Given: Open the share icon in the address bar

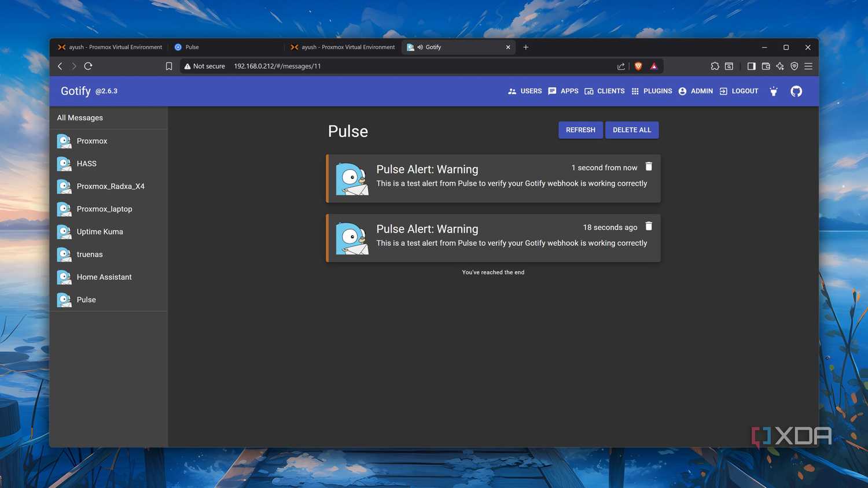Looking at the screenshot, I should pos(621,66).
